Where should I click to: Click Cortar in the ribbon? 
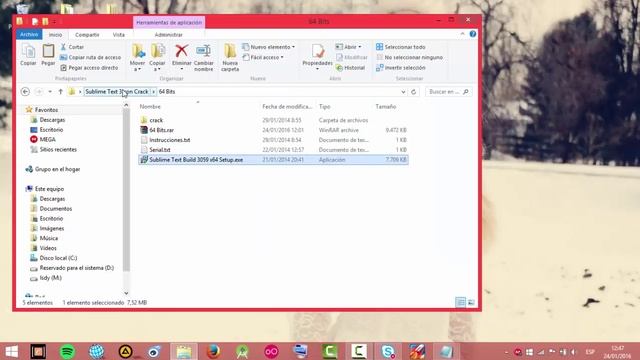point(72,47)
